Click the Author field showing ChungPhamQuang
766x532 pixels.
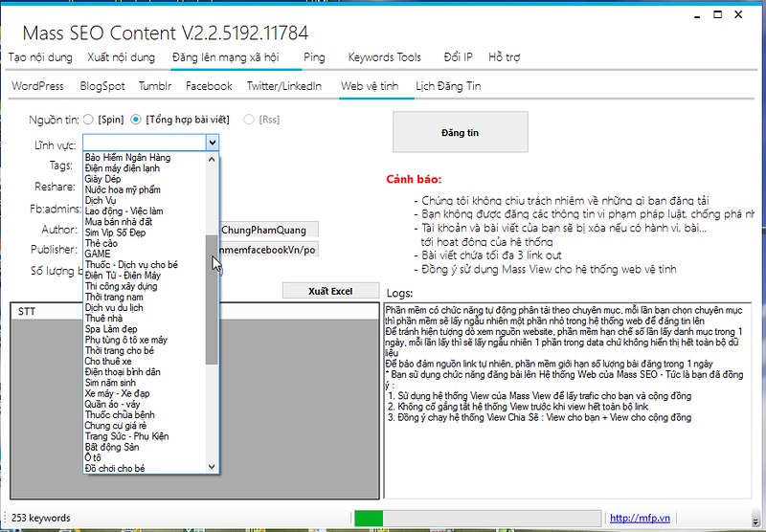269,230
